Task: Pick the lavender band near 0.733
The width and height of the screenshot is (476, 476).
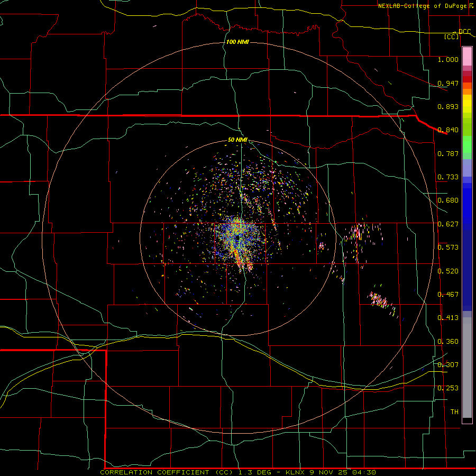Action: (467, 168)
